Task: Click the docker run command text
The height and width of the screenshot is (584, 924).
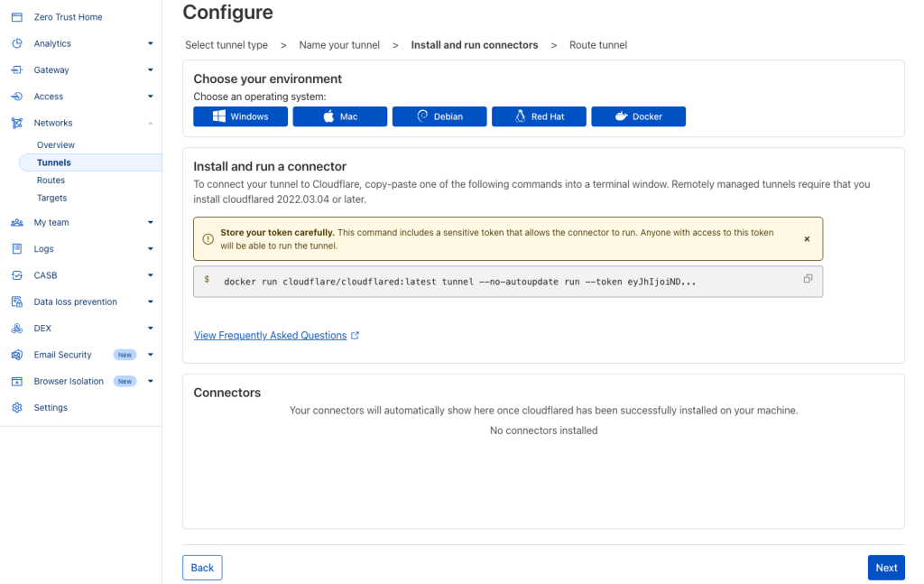Action: click(x=459, y=282)
